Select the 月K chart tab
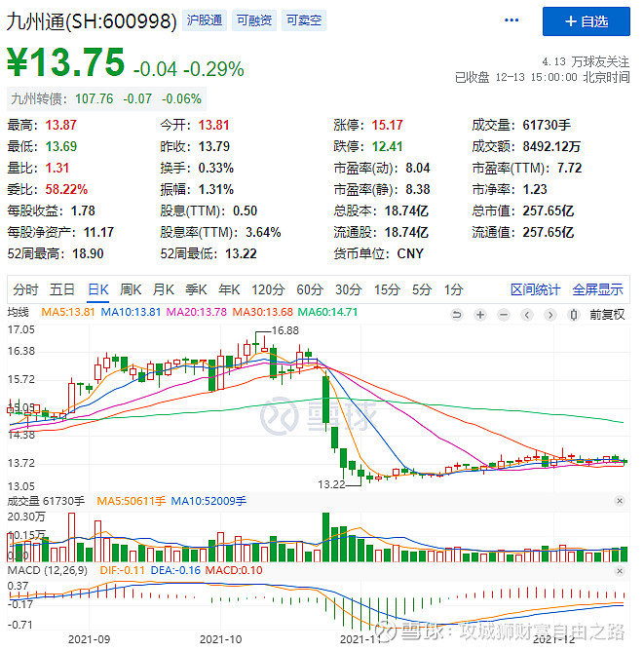Screen dimensions: 644x651 coord(164,289)
